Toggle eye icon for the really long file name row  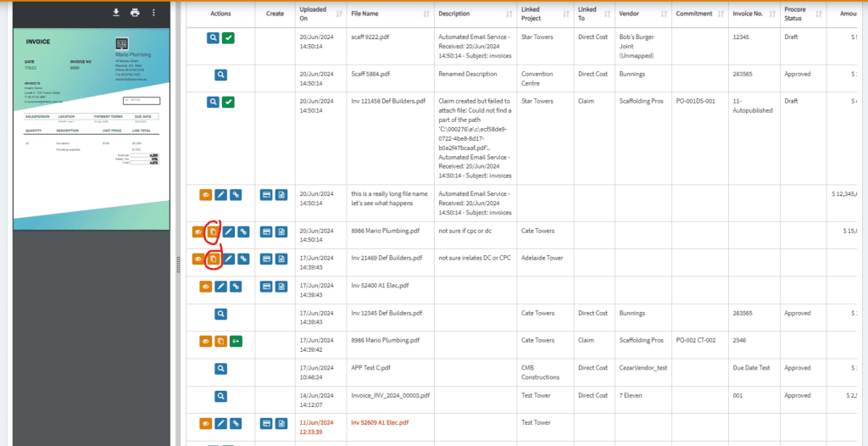click(x=205, y=195)
